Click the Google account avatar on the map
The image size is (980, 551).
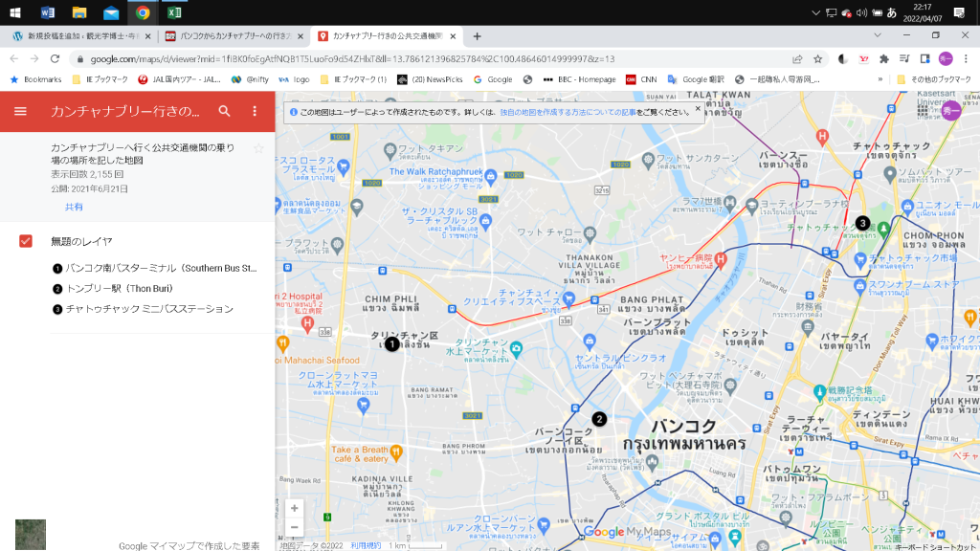[x=951, y=111]
